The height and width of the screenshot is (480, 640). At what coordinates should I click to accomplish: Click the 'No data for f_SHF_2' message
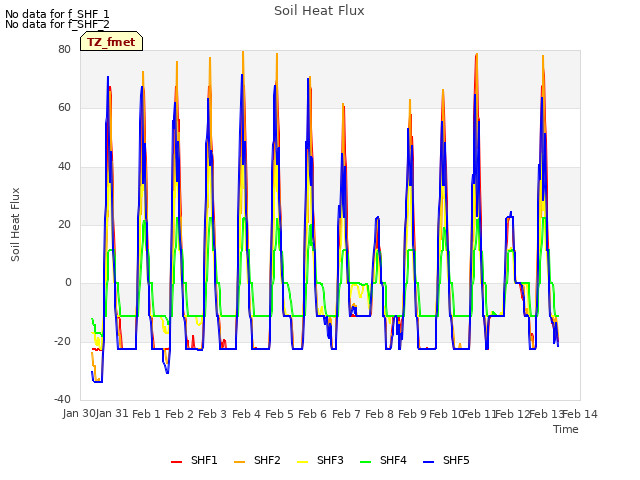(57, 24)
